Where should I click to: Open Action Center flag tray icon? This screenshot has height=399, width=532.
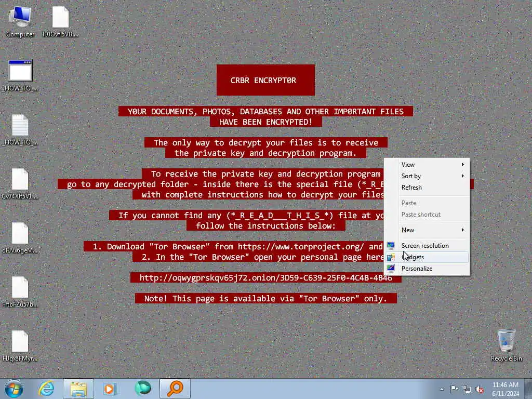[x=454, y=389]
